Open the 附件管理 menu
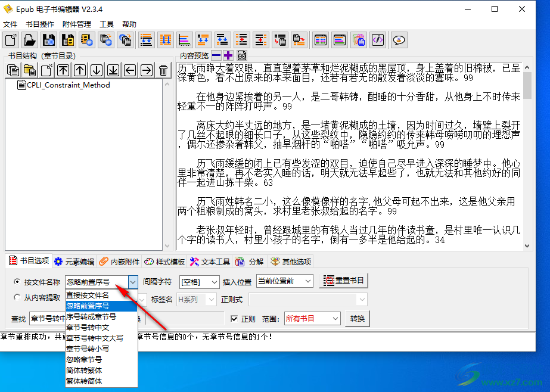The height and width of the screenshot is (392, 550). [76, 24]
